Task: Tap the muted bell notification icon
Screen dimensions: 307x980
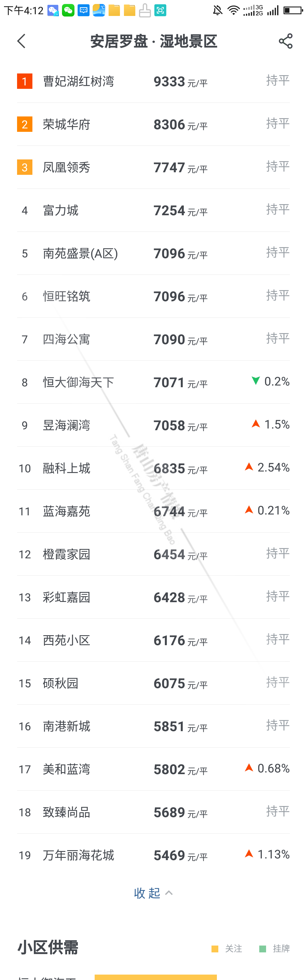Action: tap(218, 10)
